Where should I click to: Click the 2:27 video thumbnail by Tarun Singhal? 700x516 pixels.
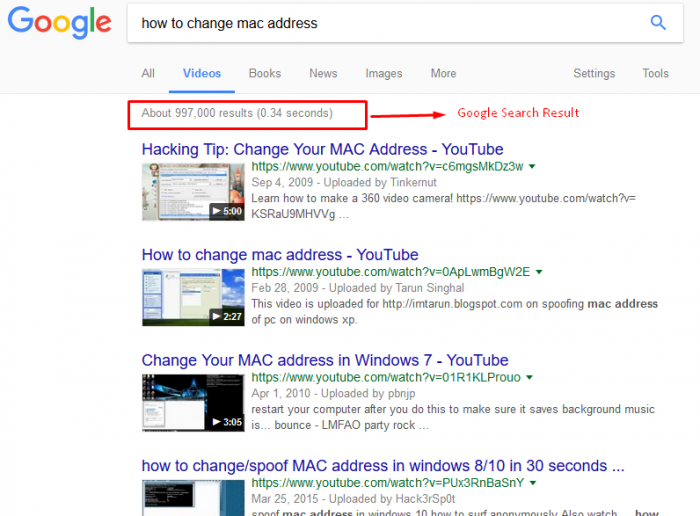[x=193, y=297]
